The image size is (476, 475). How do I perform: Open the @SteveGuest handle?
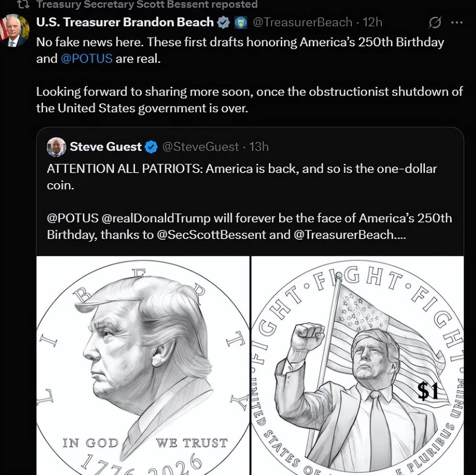click(x=201, y=147)
